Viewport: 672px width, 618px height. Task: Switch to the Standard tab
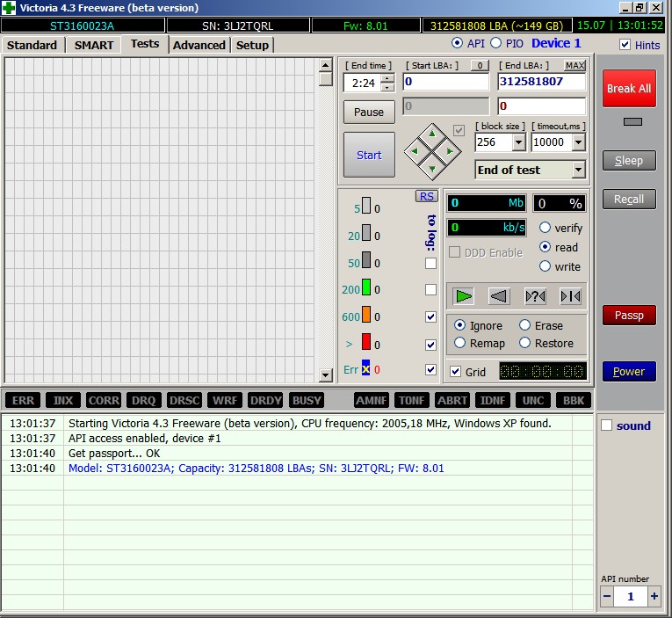32,45
